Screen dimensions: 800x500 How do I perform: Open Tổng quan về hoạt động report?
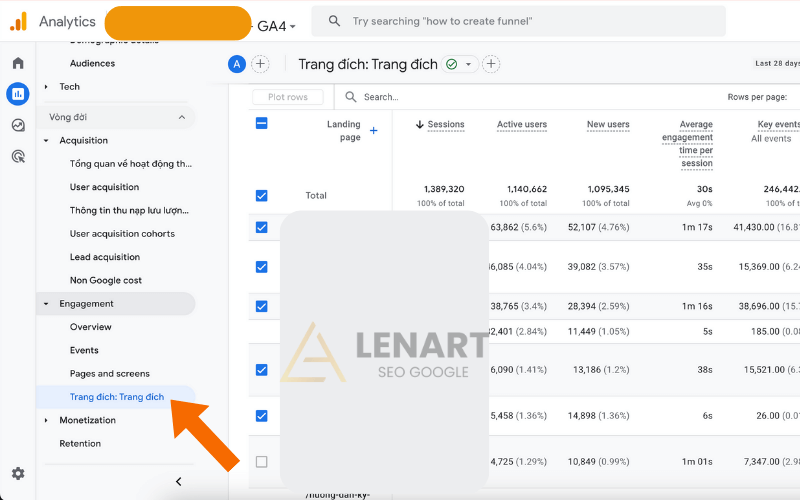point(131,164)
